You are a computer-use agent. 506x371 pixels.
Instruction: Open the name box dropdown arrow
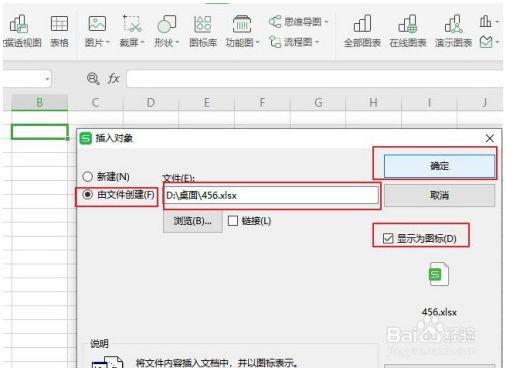pos(47,79)
